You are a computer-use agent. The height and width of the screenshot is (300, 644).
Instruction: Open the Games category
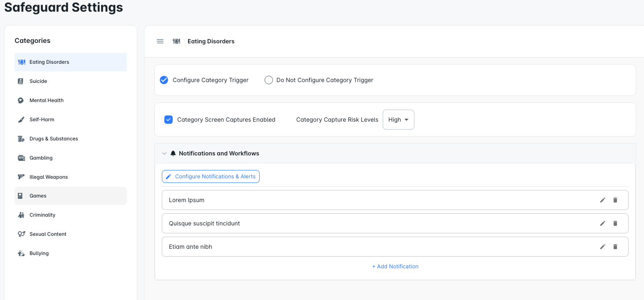click(x=71, y=196)
